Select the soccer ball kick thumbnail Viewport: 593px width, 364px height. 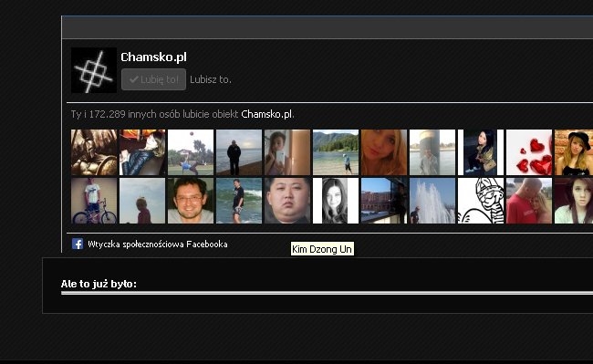(191, 152)
